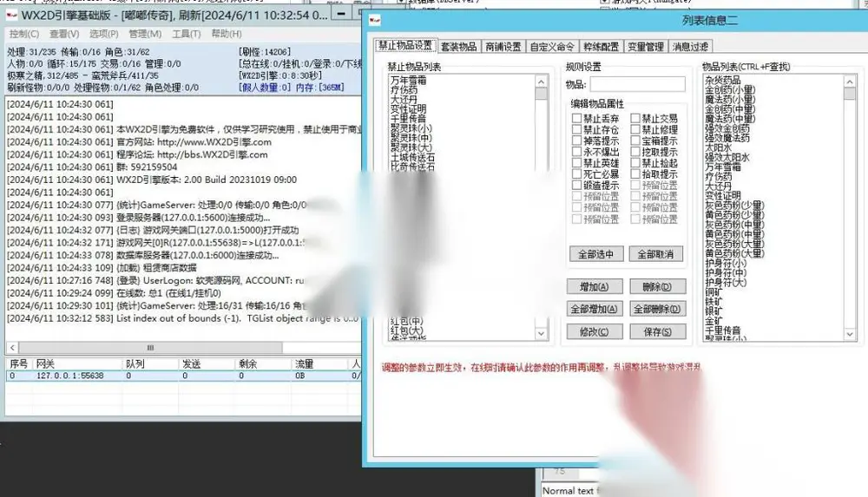Viewport: 868px width, 497px height.
Task: Click the log horizontal scrollbar thumb
Action: [x=150, y=348]
